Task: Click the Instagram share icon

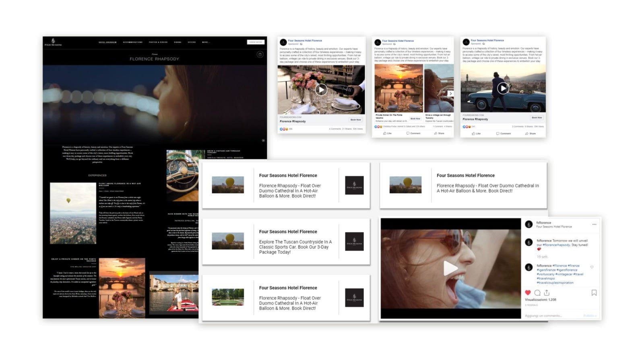Action: click(547, 292)
